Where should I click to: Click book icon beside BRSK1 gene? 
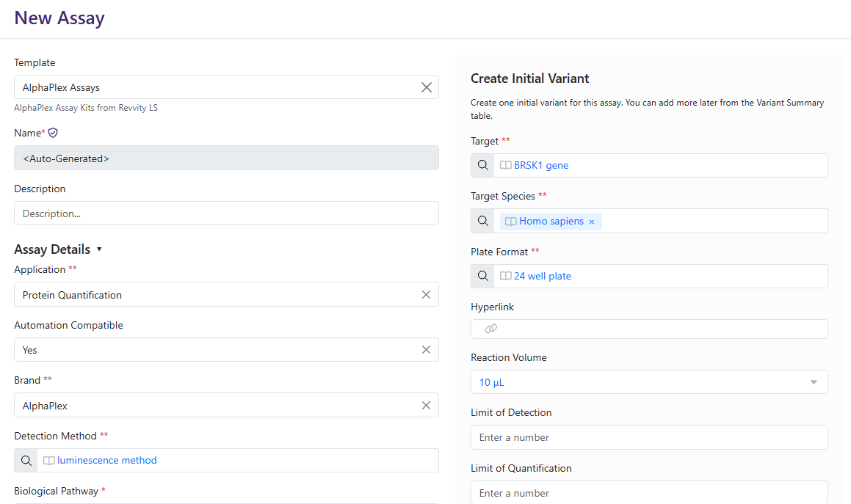pos(505,166)
